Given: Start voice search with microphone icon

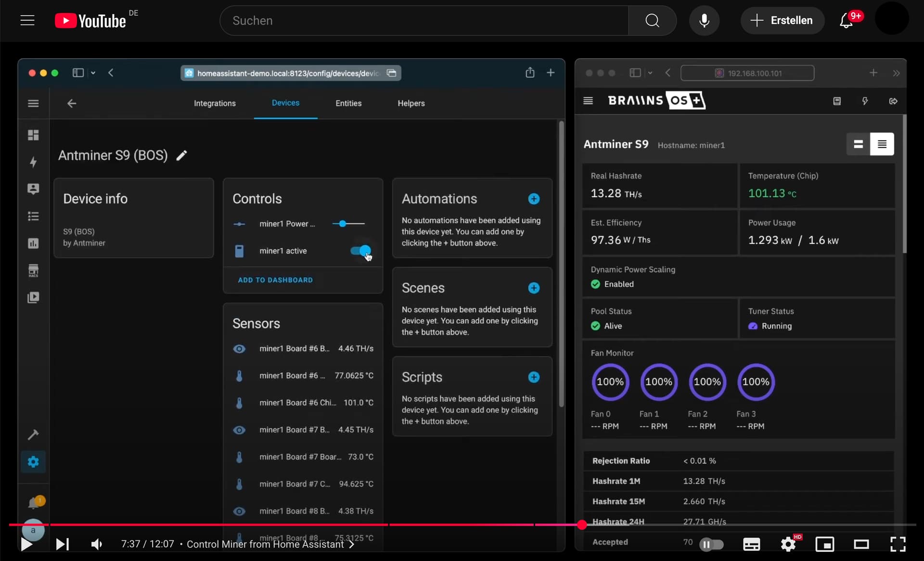Looking at the screenshot, I should coord(704,21).
